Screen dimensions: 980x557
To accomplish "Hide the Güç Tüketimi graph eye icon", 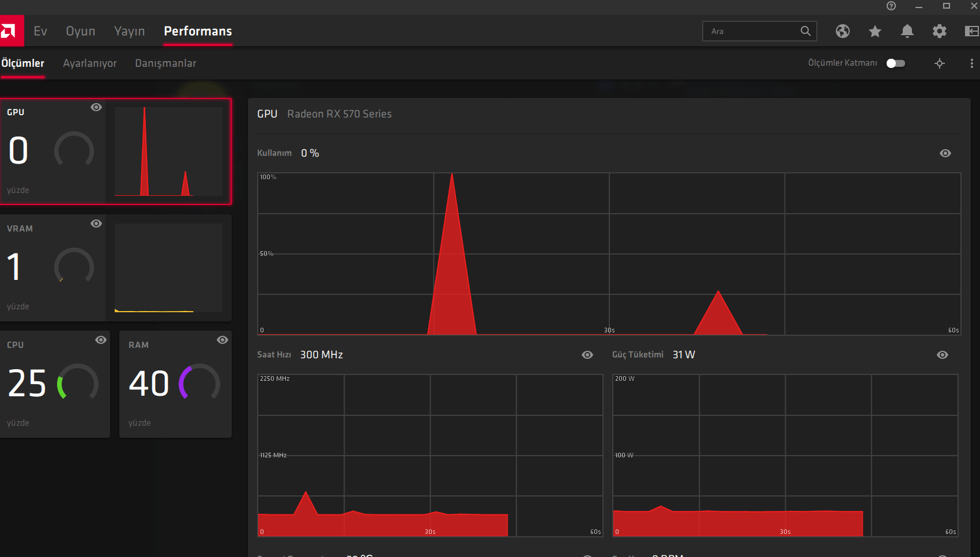I will point(943,355).
